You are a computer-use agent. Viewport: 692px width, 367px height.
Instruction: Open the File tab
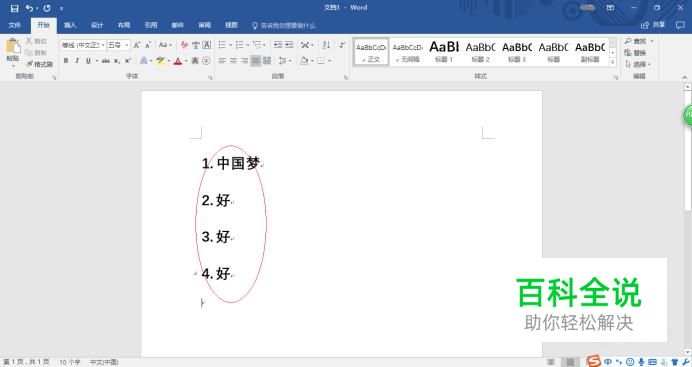[x=15, y=25]
